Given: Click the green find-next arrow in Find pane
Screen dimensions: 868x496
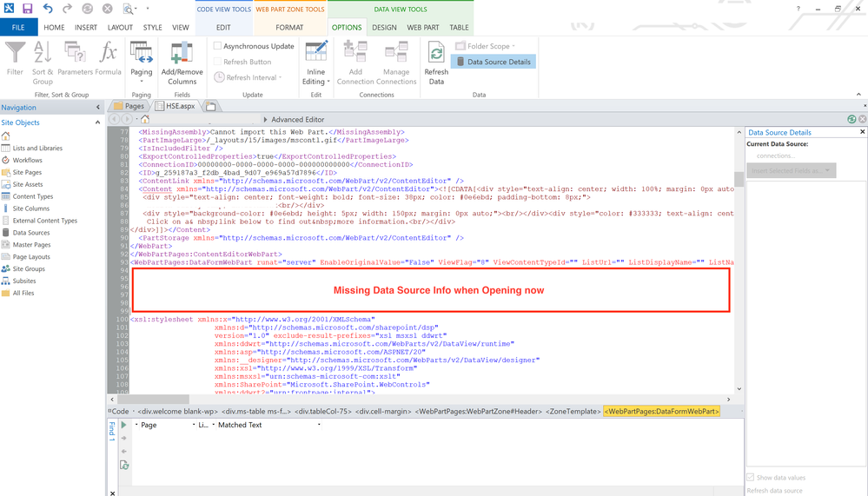Looking at the screenshot, I should coord(124,425).
